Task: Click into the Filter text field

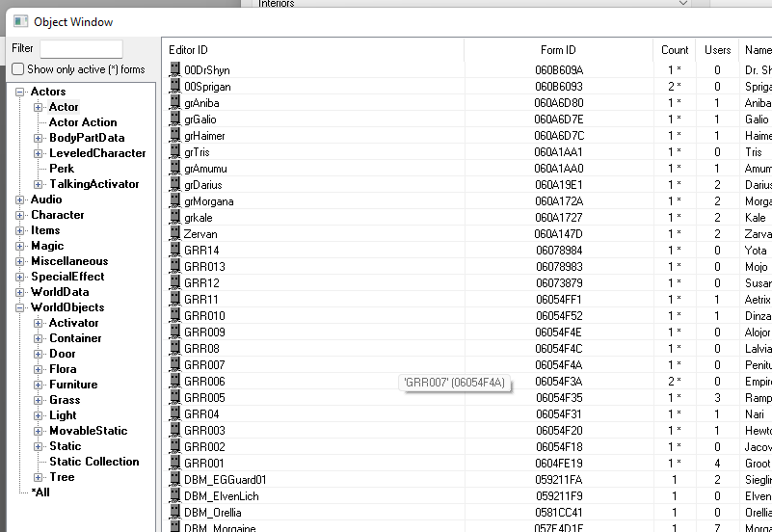Action: pyautogui.click(x=81, y=49)
